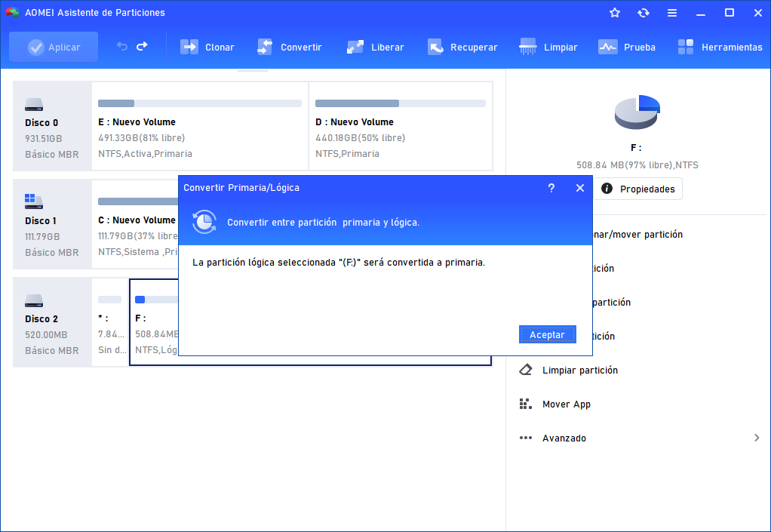This screenshot has width=771, height=532.
Task: Expand the Avanzado submenu arrow
Action: pos(757,438)
